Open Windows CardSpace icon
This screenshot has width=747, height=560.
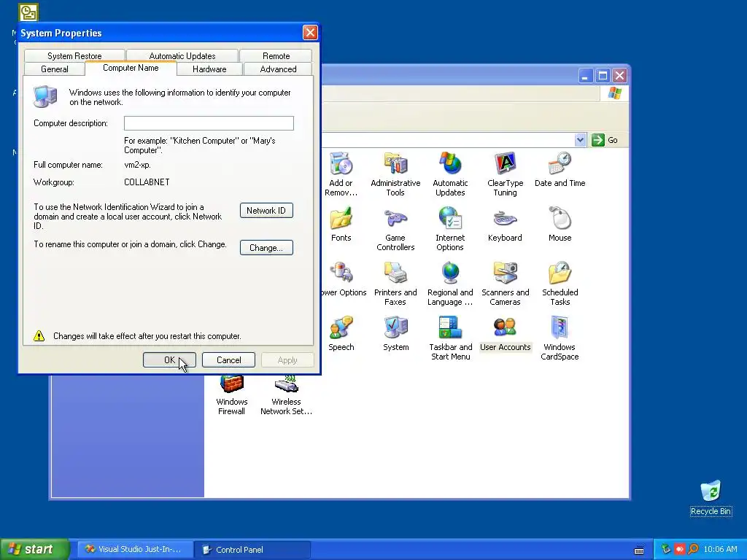coord(560,338)
